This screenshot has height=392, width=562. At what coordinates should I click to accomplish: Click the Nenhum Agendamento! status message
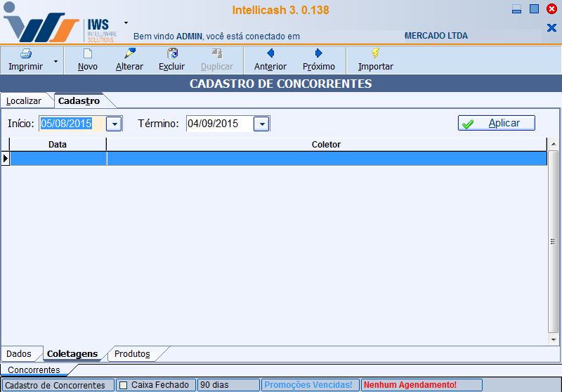410,385
